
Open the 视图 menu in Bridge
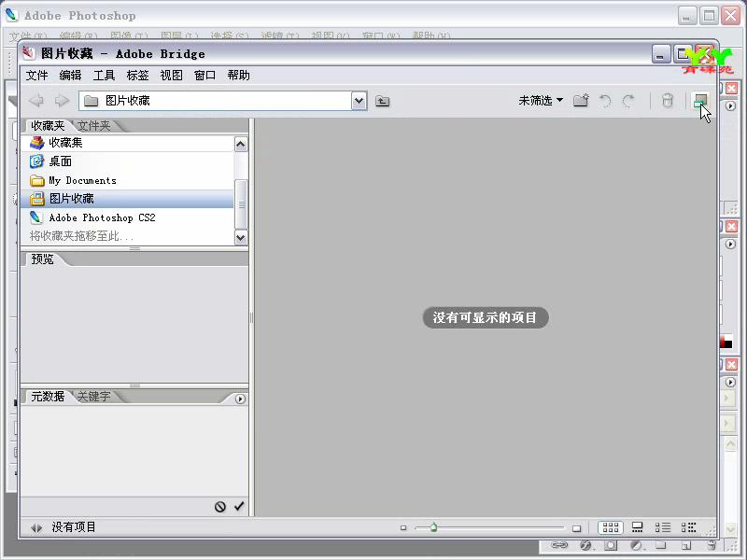pyautogui.click(x=172, y=76)
